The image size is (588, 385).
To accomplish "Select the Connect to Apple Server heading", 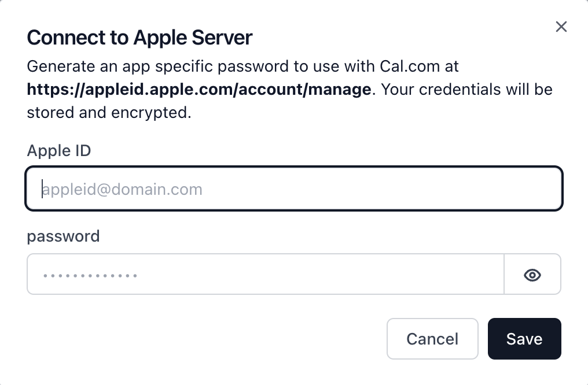I will pos(139,38).
